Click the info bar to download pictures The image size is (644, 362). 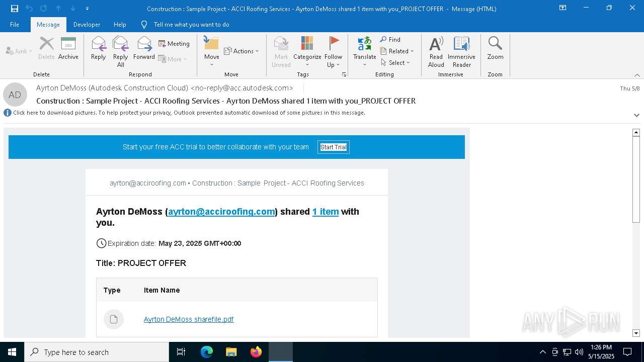pyautogui.click(x=189, y=113)
